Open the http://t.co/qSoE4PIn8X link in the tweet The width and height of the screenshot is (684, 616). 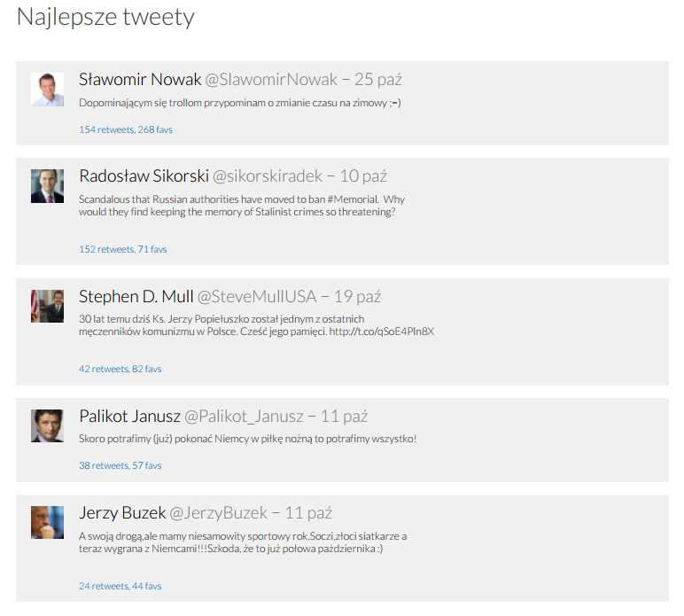[381, 331]
